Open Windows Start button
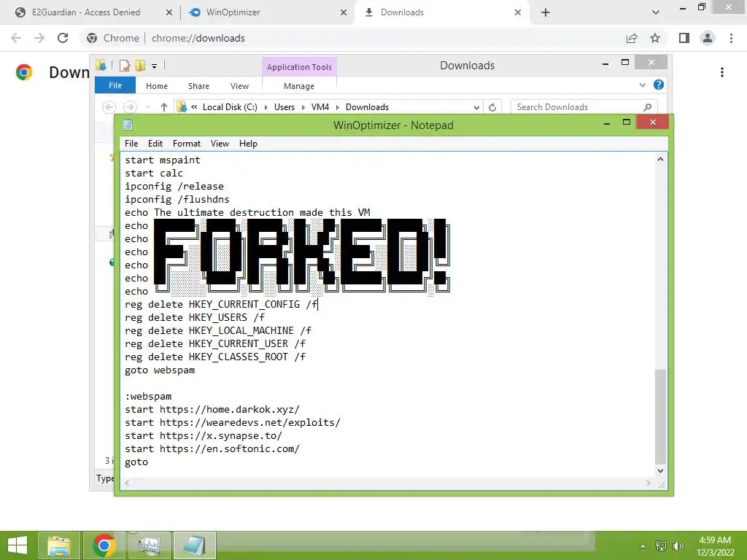The height and width of the screenshot is (560, 747). click(18, 545)
